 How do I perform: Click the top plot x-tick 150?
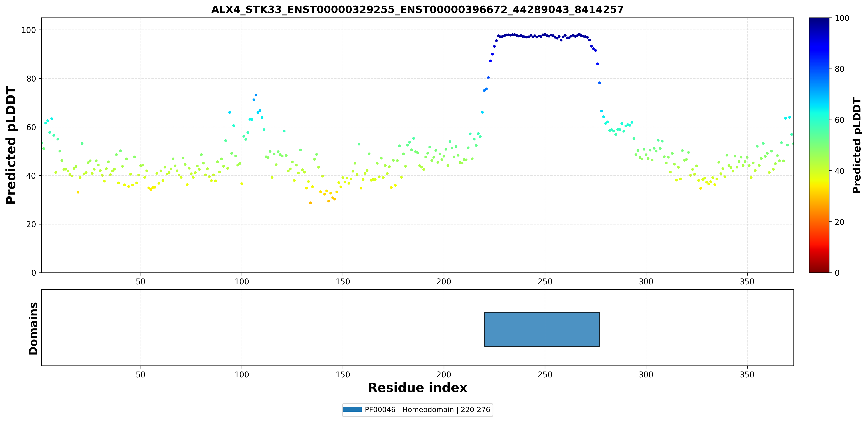tap(343, 281)
